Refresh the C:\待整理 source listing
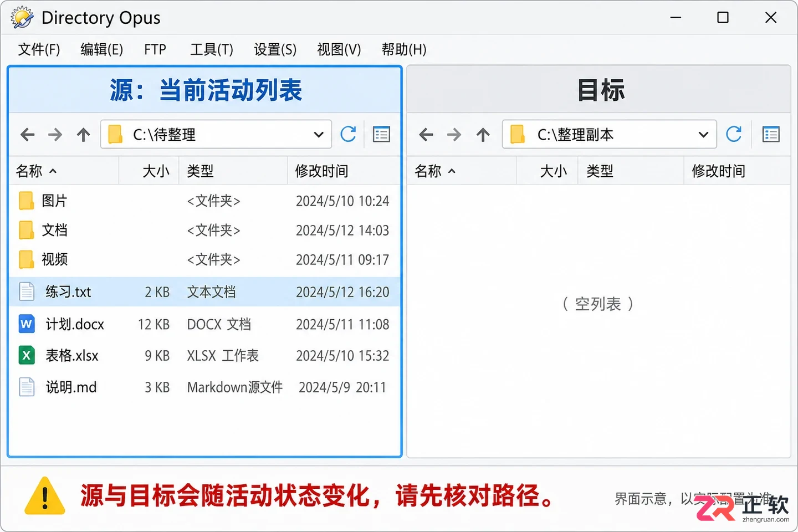The width and height of the screenshot is (798, 532). click(348, 134)
